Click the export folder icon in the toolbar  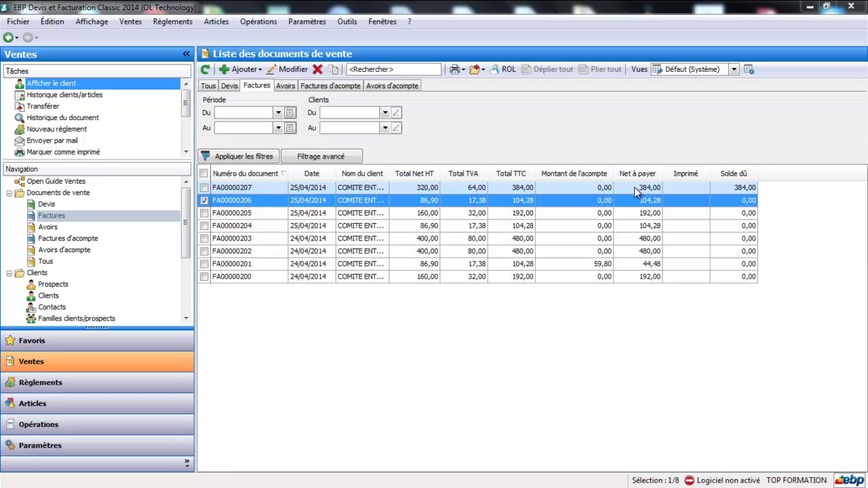(x=474, y=69)
